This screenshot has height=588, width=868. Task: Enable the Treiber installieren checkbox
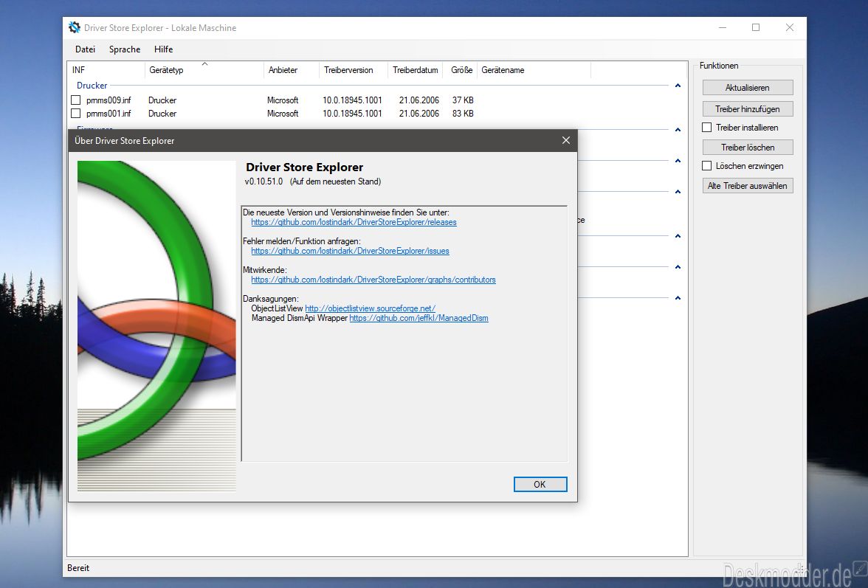(707, 127)
